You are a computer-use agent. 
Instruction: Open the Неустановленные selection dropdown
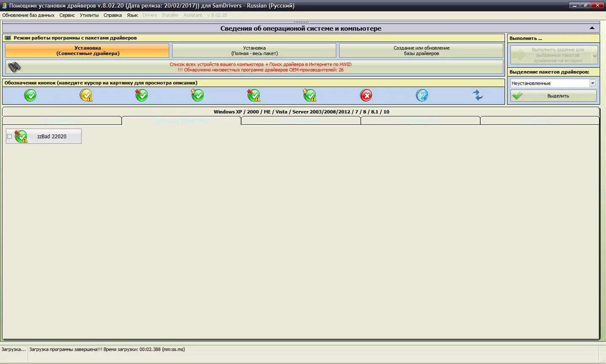click(593, 83)
